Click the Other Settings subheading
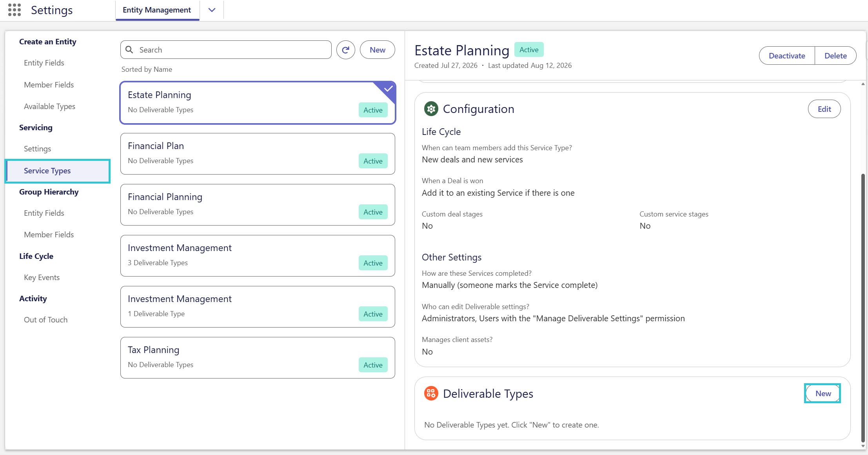The image size is (868, 455). coord(452,257)
